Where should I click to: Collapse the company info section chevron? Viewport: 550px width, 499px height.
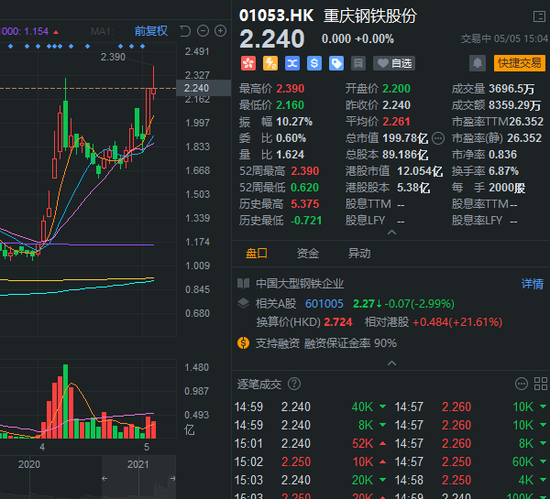[x=391, y=363]
